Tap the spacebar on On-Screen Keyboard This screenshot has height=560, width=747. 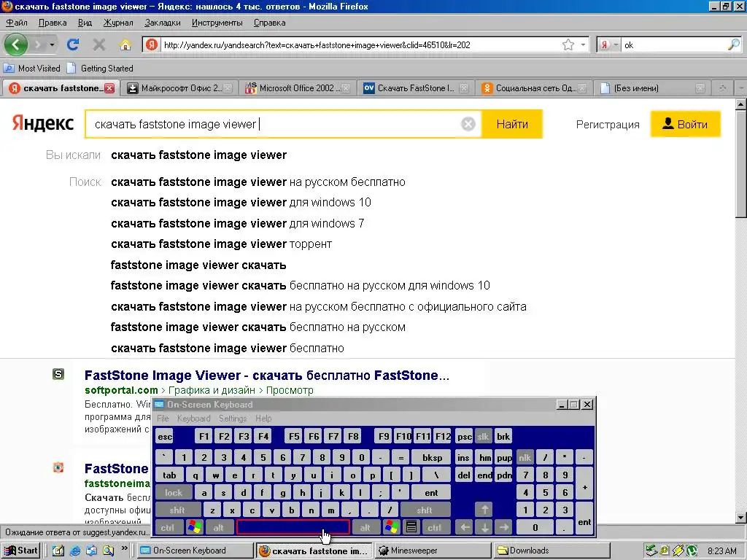[293, 527]
